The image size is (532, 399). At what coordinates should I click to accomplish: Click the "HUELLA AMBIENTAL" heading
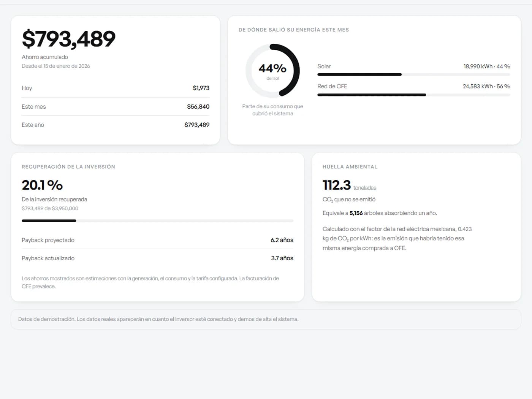pyautogui.click(x=350, y=167)
